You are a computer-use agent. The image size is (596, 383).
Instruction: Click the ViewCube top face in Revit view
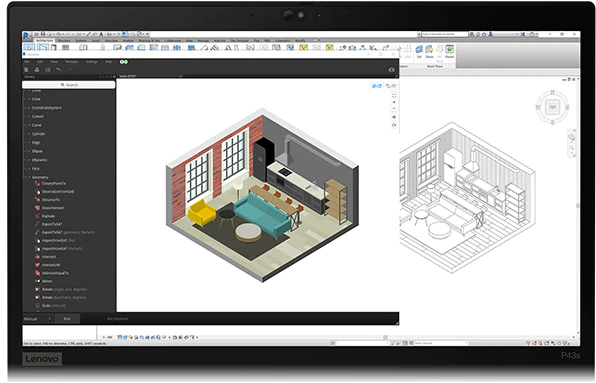(x=553, y=107)
